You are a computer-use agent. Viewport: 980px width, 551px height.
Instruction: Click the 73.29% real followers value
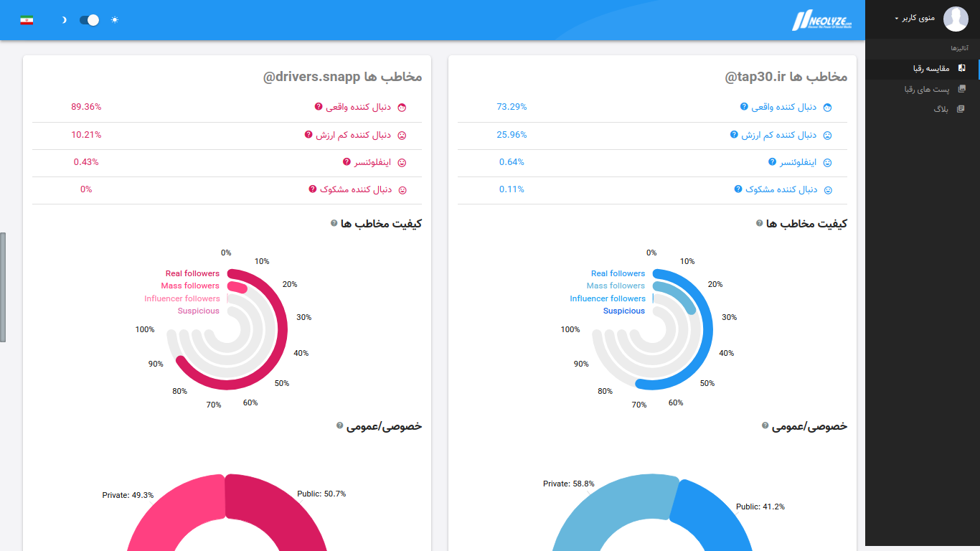(x=512, y=107)
